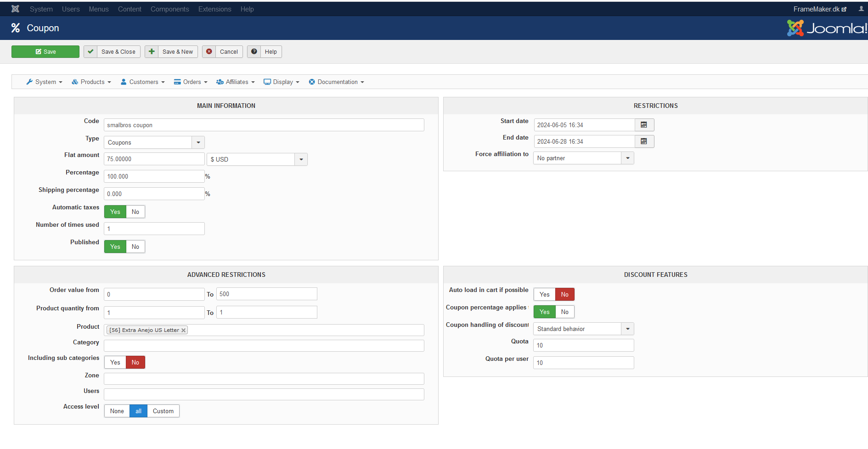Set Published to No
The width and height of the screenshot is (868, 449).
pos(135,247)
